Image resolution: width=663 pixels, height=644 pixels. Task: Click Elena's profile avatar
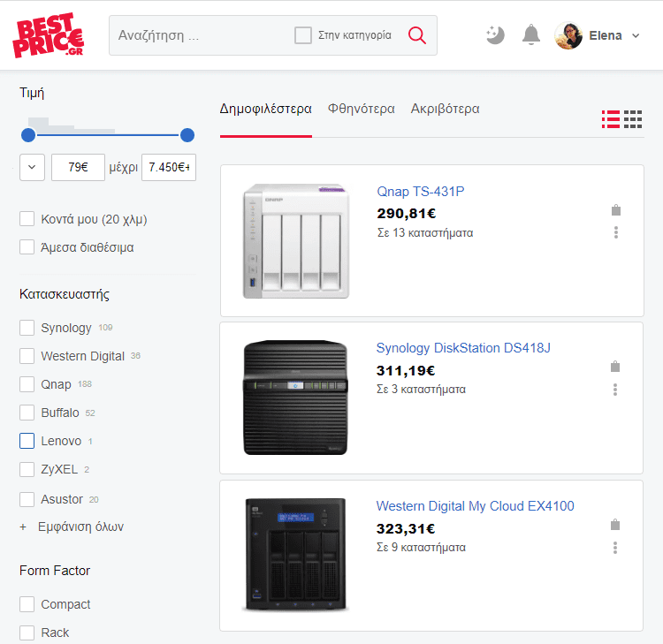tap(568, 35)
